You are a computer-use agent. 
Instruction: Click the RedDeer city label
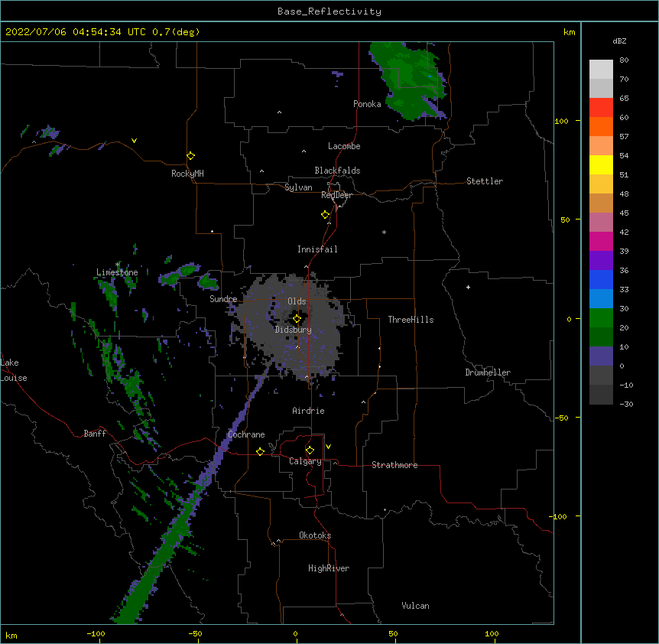click(x=336, y=195)
